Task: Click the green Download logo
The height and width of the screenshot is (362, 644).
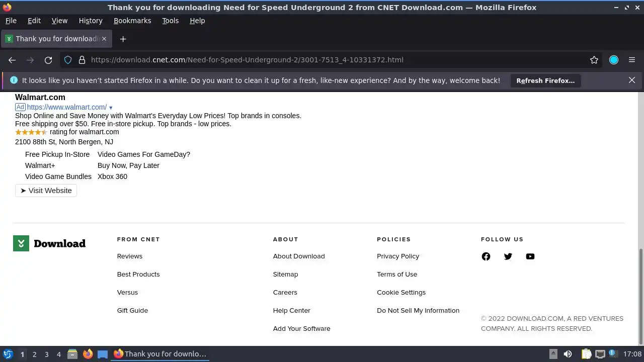Action: (x=49, y=243)
